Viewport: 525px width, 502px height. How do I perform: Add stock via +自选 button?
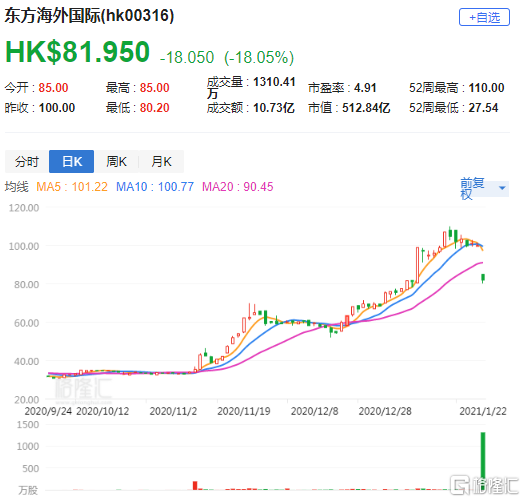(x=484, y=17)
